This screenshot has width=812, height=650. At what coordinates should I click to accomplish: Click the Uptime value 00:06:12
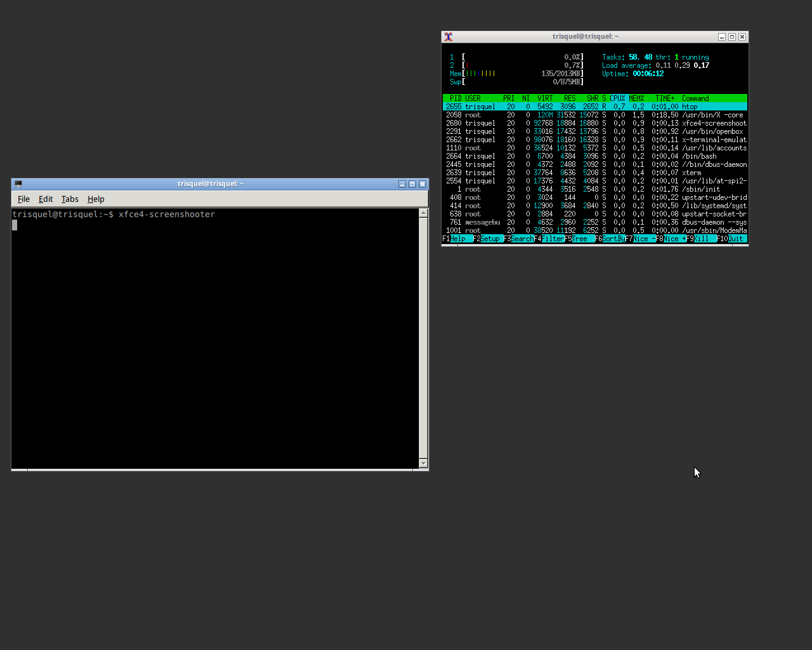click(648, 74)
